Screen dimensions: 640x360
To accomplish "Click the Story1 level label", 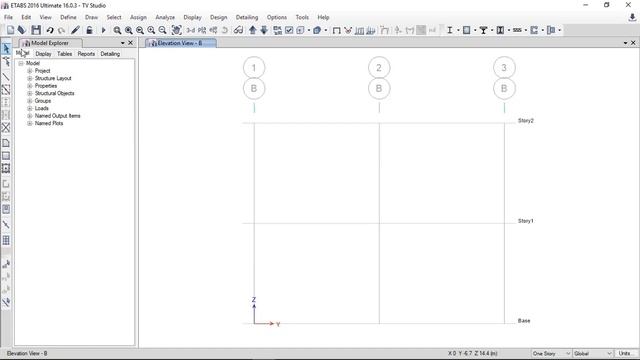I will click(526, 221).
